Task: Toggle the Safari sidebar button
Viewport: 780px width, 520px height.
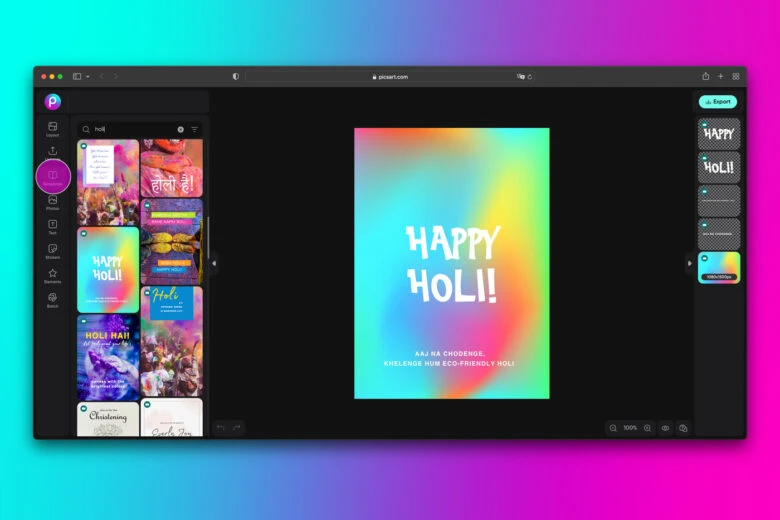Action: 77,76
